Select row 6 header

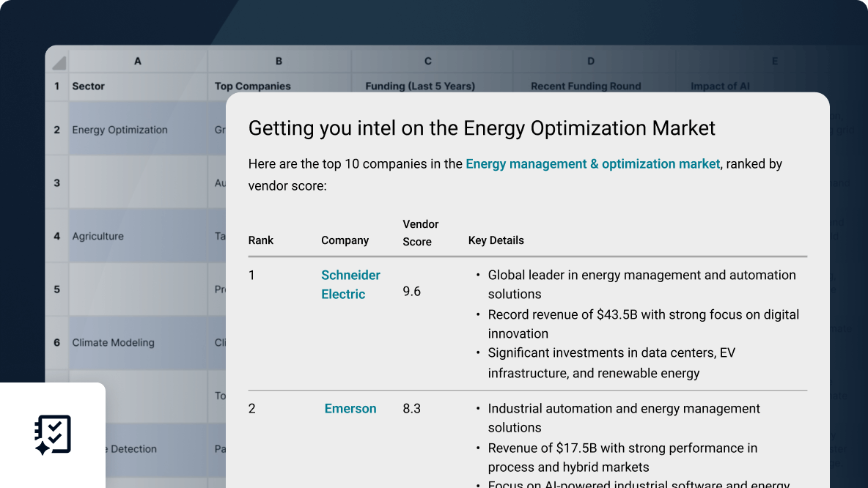(57, 342)
